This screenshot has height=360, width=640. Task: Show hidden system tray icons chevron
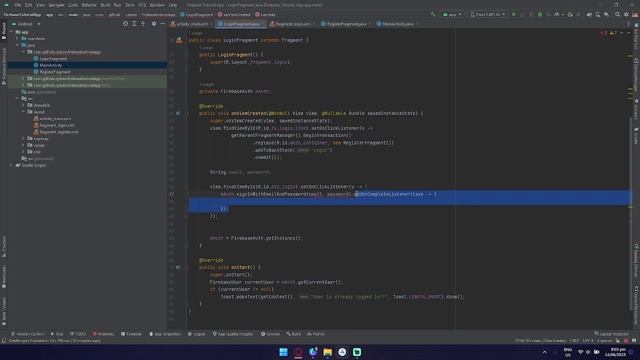(x=544, y=352)
